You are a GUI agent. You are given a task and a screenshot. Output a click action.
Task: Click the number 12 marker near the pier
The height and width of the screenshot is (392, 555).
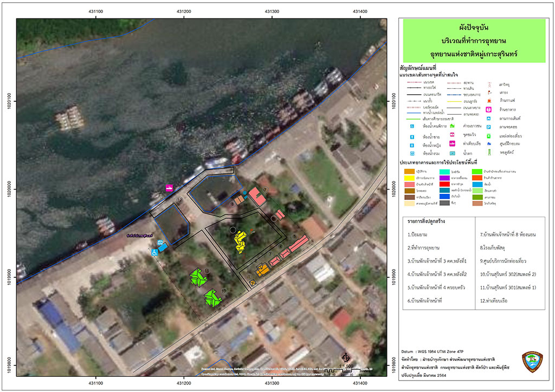[x=180, y=200]
